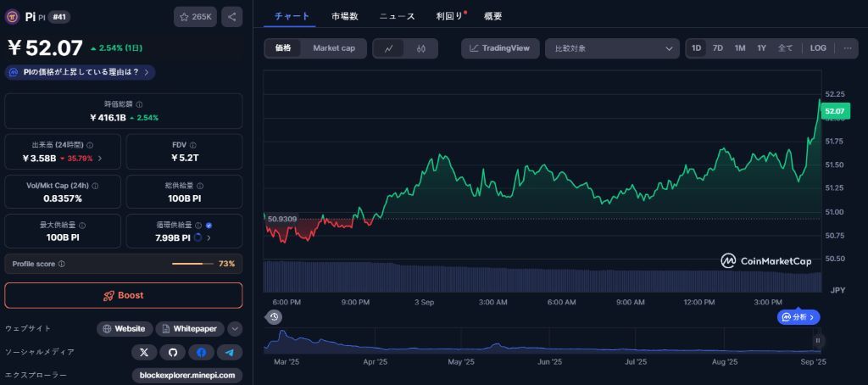Set chart range to 1M
This screenshot has width=868, height=385.
point(739,48)
